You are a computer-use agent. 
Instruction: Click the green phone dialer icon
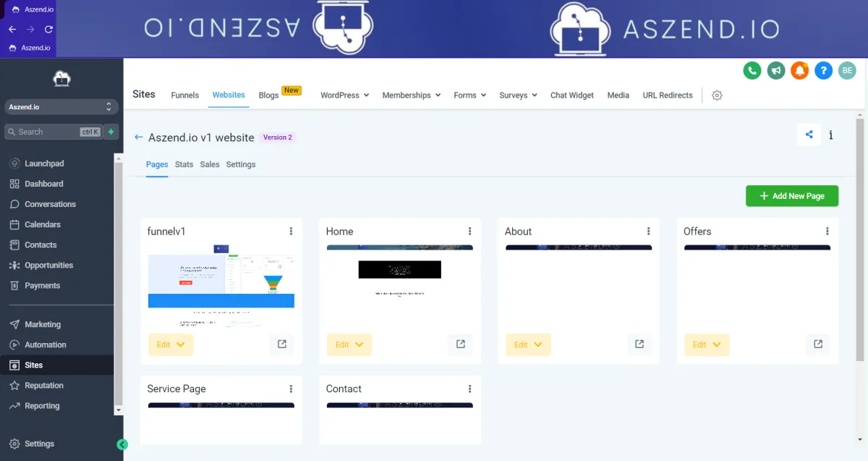[752, 70]
